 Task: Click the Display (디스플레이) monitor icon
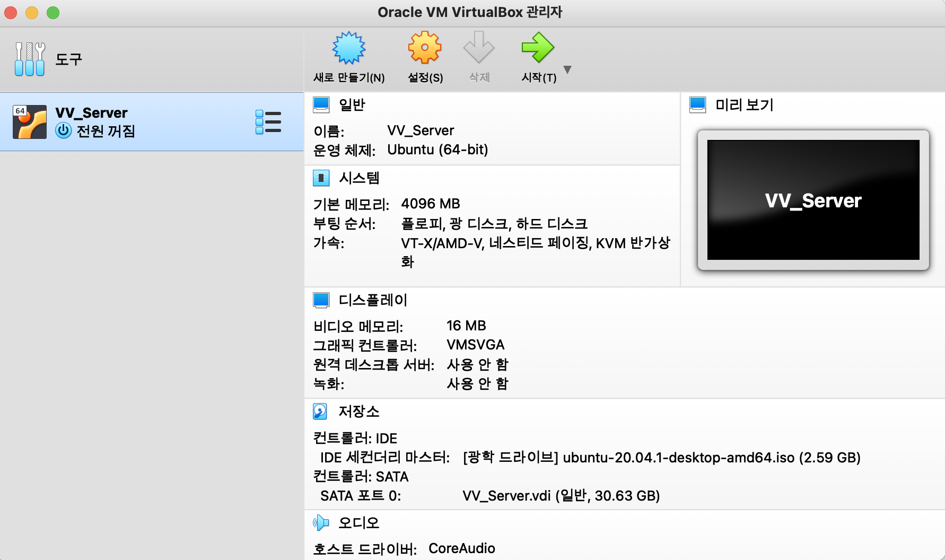(x=321, y=300)
